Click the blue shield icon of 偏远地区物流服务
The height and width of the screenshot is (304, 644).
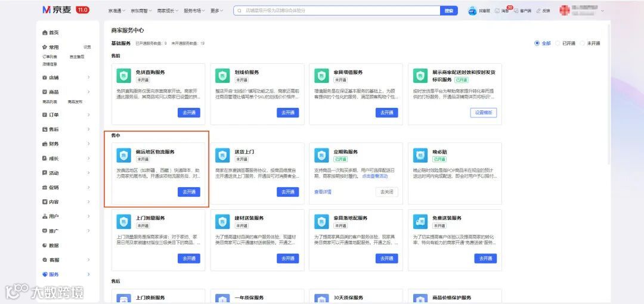point(123,156)
